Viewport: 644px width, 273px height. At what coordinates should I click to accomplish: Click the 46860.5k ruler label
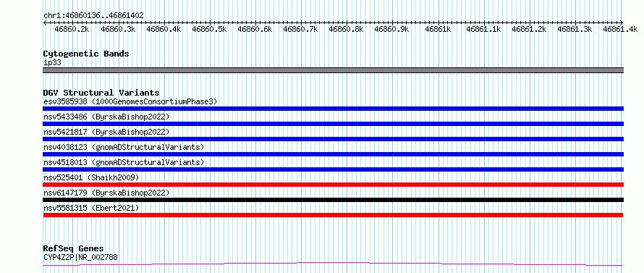click(x=209, y=29)
